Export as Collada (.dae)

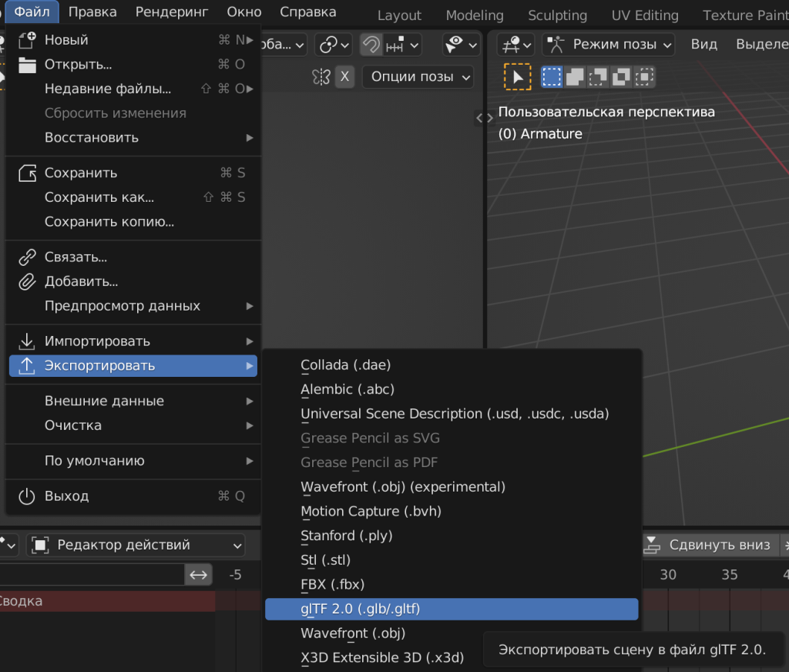(452, 365)
